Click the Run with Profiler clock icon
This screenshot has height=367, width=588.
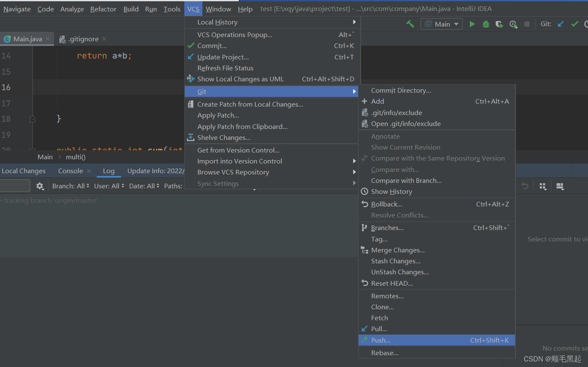pos(513,24)
